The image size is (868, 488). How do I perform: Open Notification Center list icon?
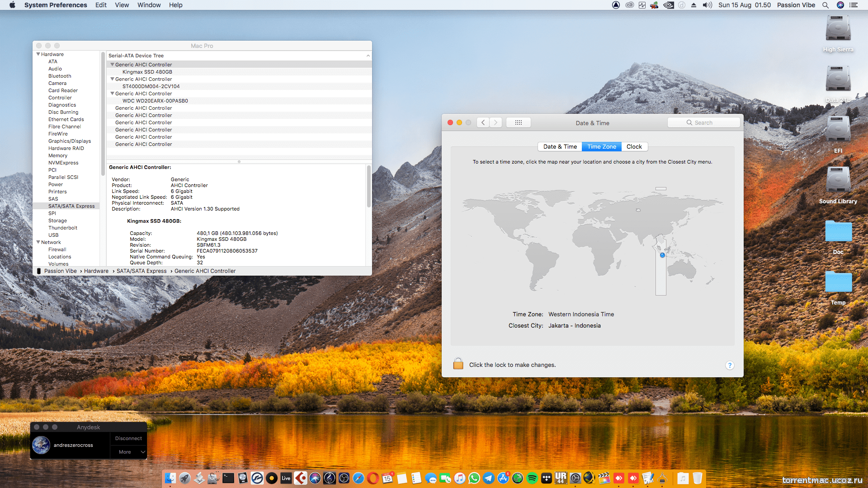coord(854,5)
